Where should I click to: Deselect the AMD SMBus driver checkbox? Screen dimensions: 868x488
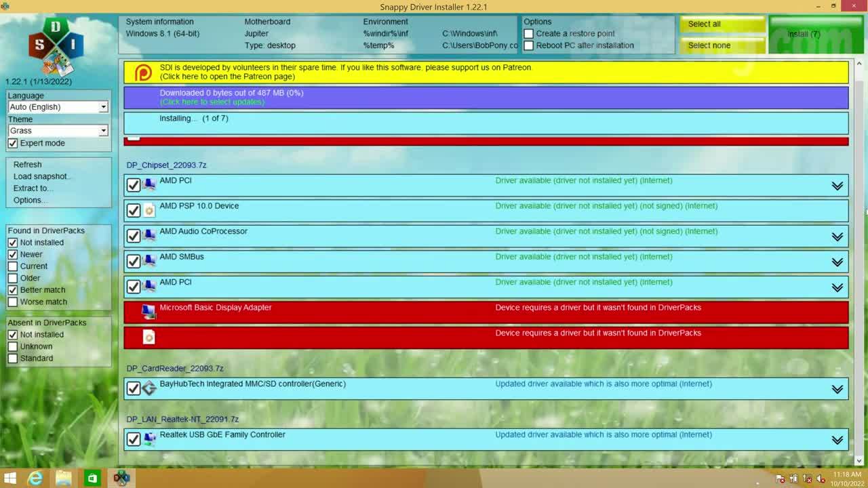[134, 261]
